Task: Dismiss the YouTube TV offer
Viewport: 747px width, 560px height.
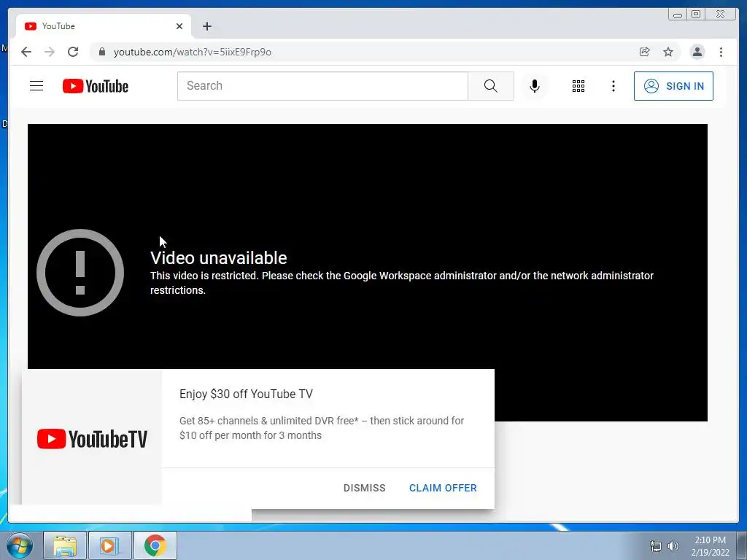Action: click(x=365, y=488)
